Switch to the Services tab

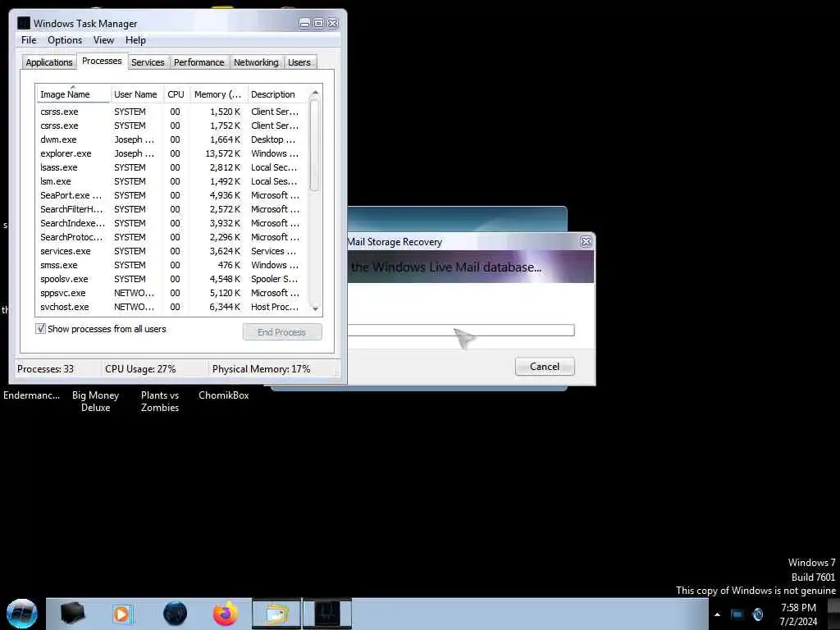click(x=148, y=62)
